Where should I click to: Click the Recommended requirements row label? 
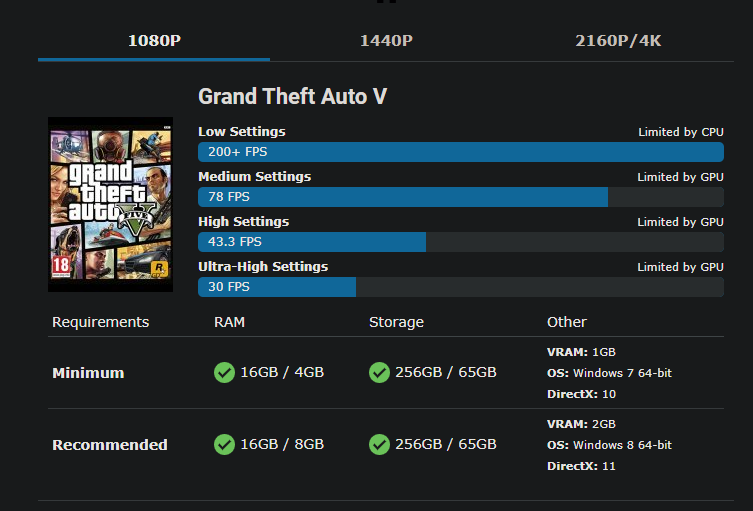point(110,445)
